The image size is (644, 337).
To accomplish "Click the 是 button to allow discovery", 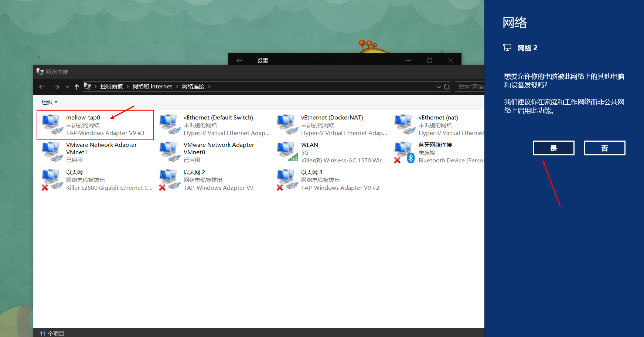I will pos(553,148).
